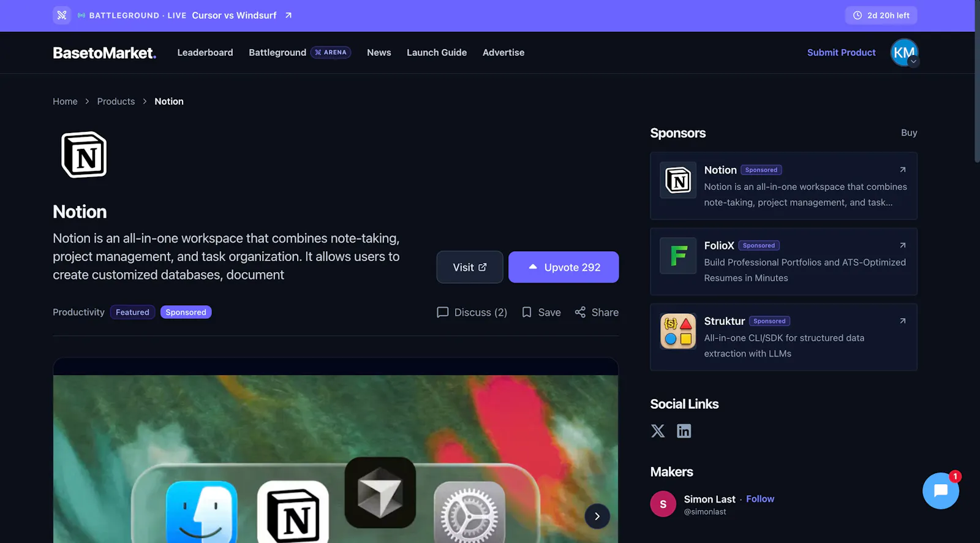The height and width of the screenshot is (543, 980).
Task: Save the Notion product bookmark
Action: 541,312
